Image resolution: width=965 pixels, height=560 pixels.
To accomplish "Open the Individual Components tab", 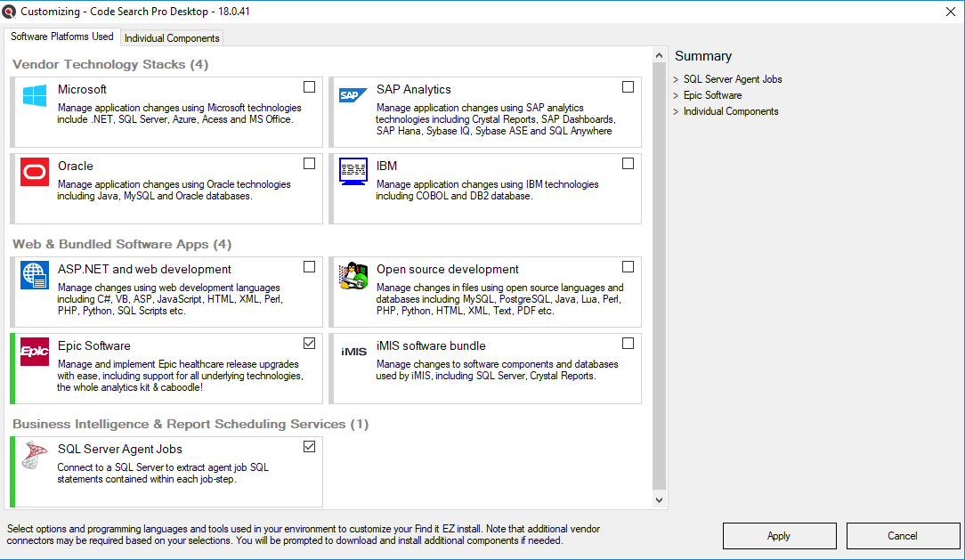I will (172, 38).
